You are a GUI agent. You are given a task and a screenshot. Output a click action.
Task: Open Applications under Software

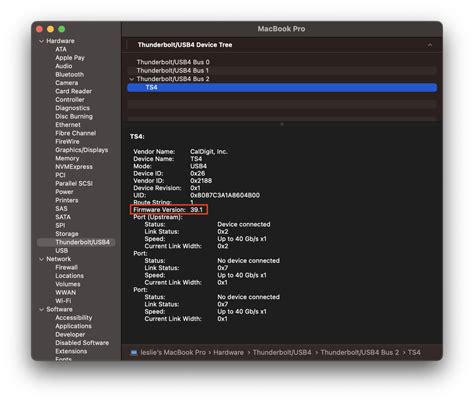click(73, 326)
